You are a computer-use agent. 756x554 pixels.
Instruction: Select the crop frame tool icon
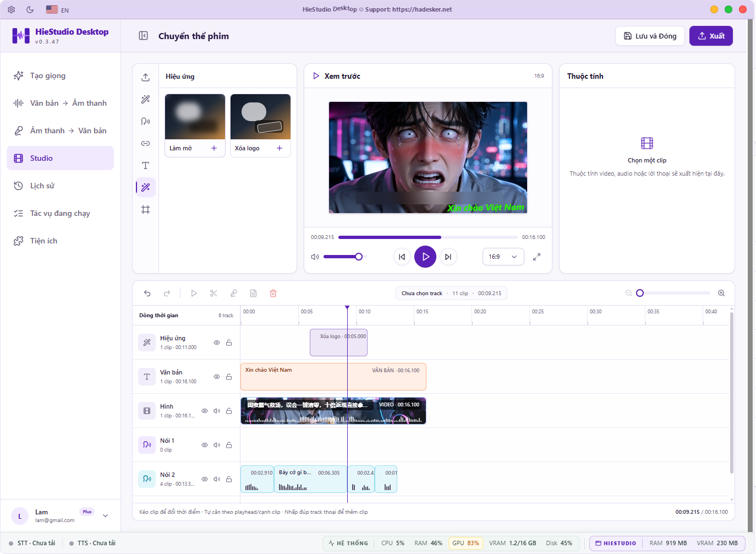pos(146,209)
